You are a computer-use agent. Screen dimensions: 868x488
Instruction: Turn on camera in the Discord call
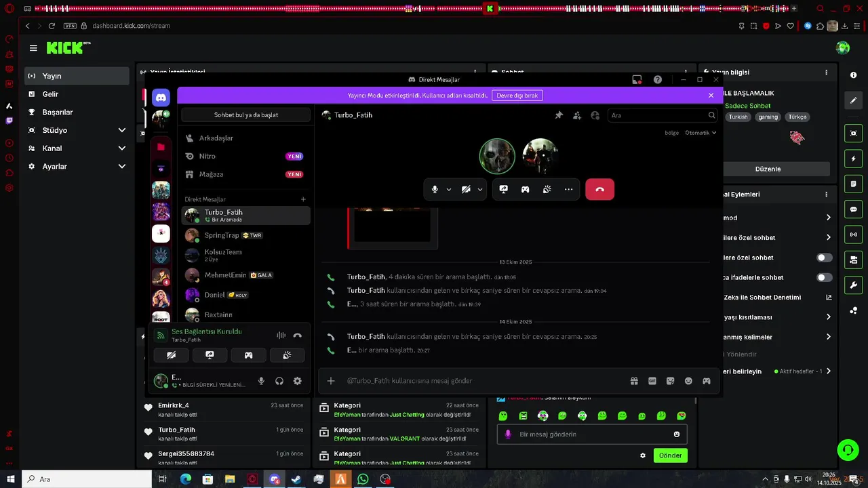(466, 190)
